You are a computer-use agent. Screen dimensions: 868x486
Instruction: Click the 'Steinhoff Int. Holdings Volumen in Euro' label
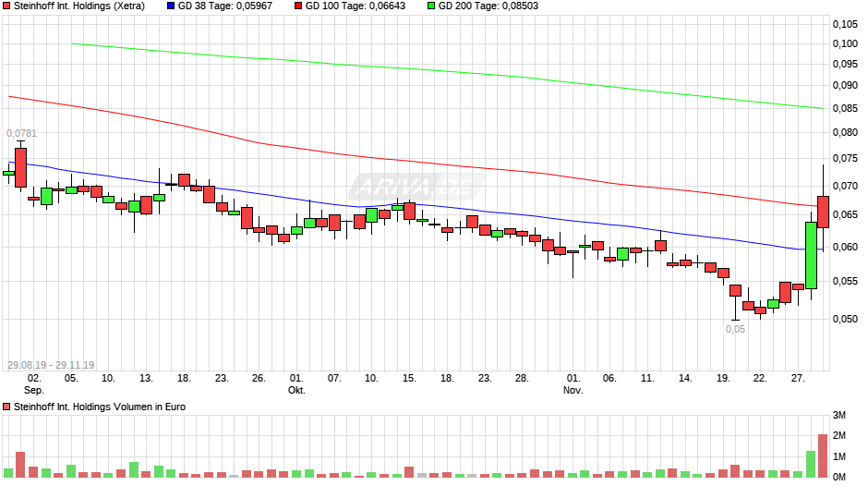tap(100, 407)
